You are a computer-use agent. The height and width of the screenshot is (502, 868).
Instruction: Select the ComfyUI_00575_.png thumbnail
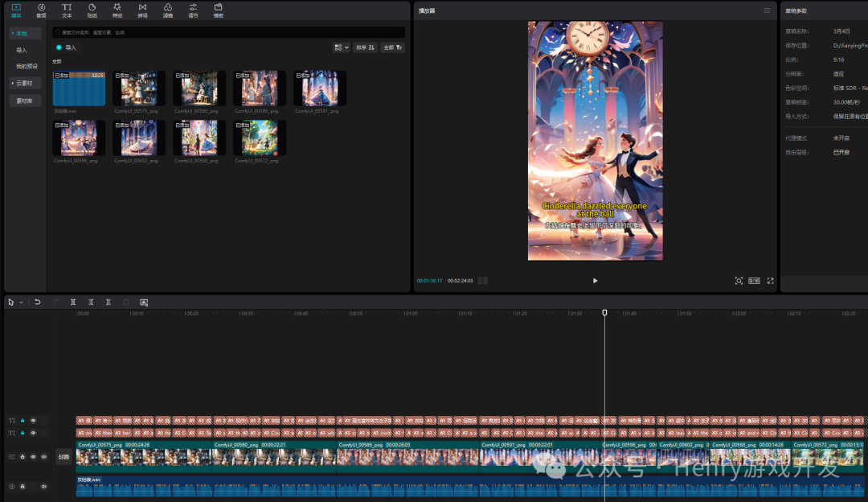139,88
